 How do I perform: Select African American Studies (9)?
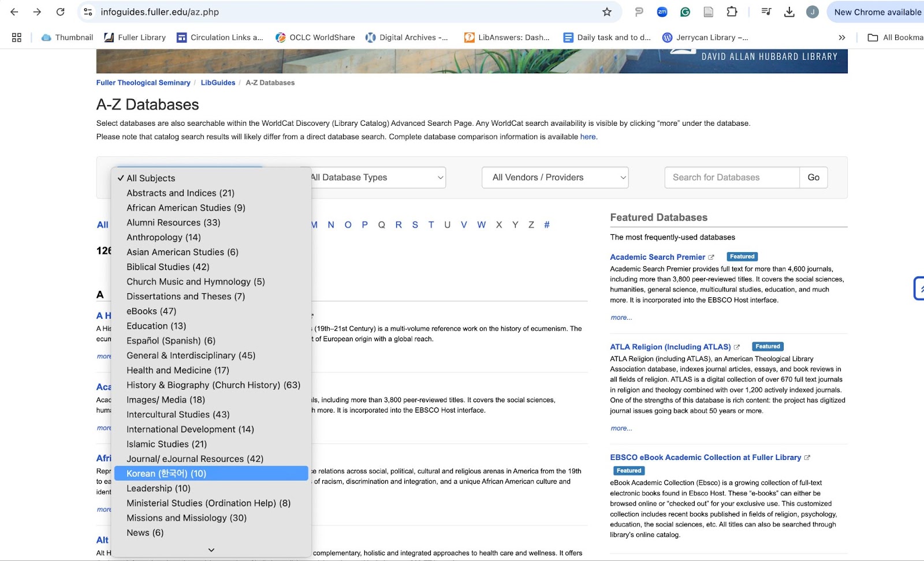pyautogui.click(x=211, y=208)
